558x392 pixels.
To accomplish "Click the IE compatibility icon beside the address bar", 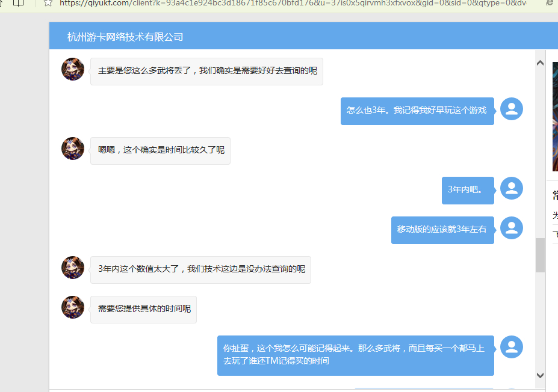I will click(x=550, y=3).
